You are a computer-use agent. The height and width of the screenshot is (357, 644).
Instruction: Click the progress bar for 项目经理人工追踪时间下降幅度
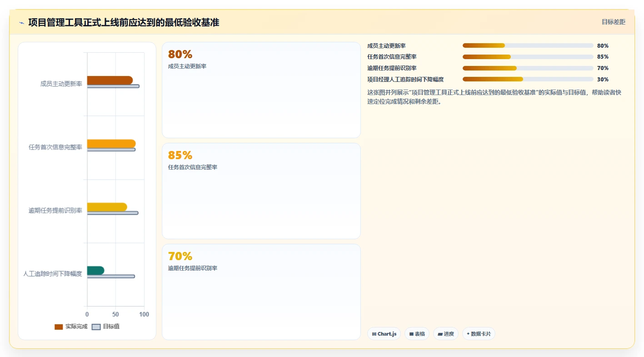pos(528,79)
